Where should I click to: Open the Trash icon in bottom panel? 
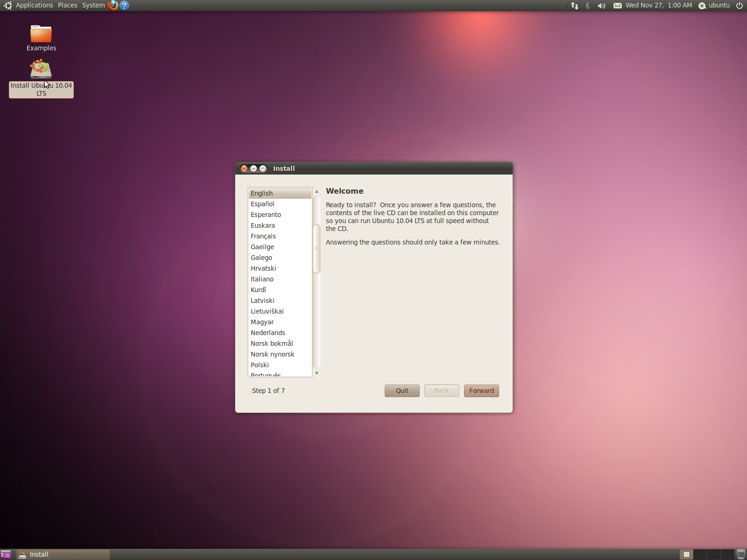pyautogui.click(x=740, y=554)
